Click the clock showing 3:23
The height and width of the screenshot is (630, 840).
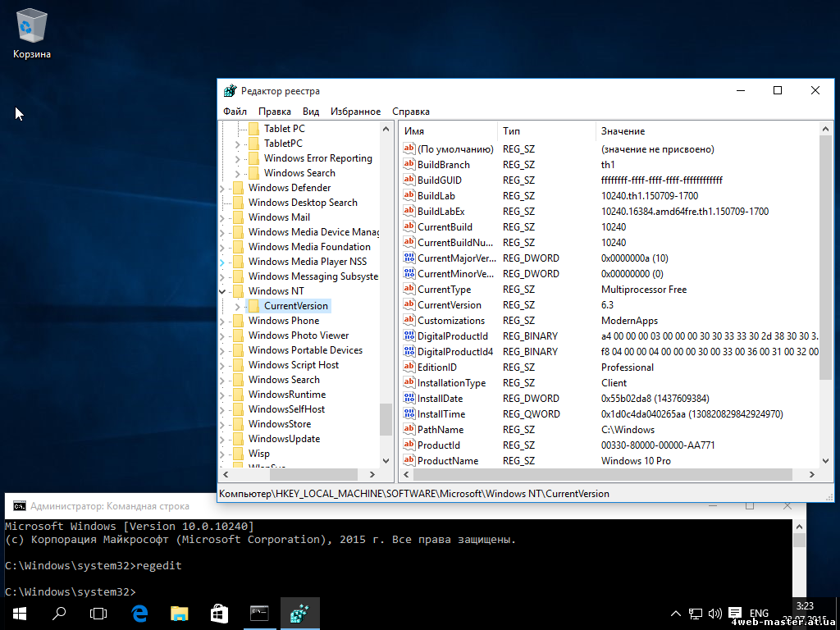click(805, 606)
